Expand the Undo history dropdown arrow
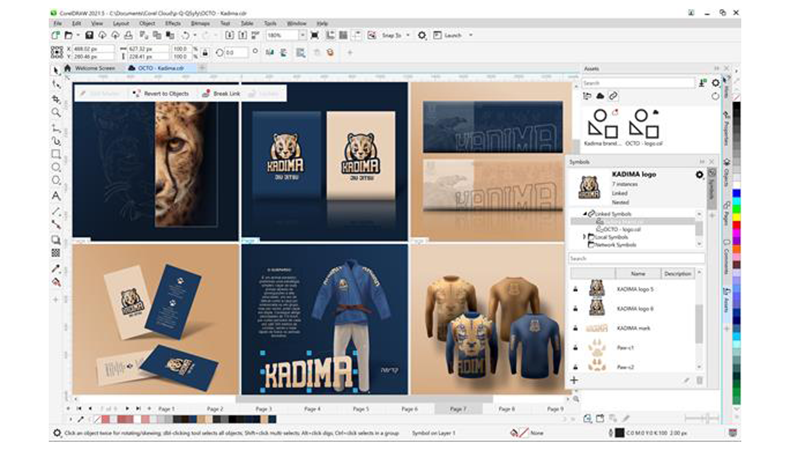The width and height of the screenshot is (790, 450). [x=195, y=35]
